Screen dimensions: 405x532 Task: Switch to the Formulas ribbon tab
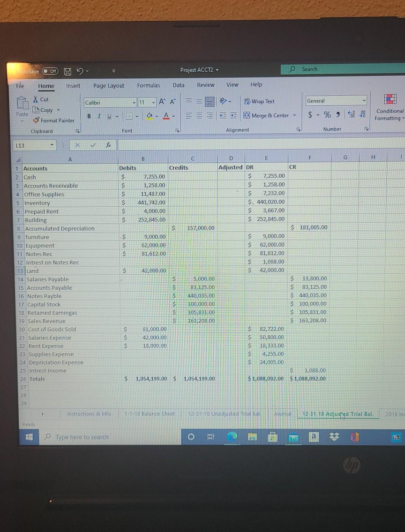coord(148,85)
